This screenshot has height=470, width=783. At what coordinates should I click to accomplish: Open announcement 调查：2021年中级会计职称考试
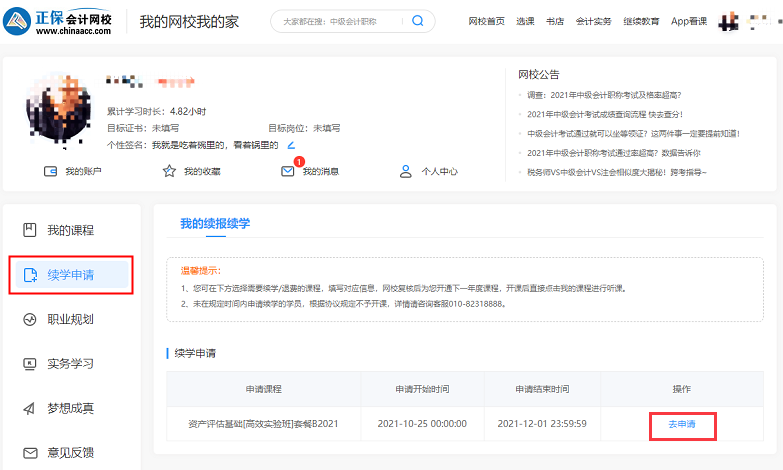(604, 95)
